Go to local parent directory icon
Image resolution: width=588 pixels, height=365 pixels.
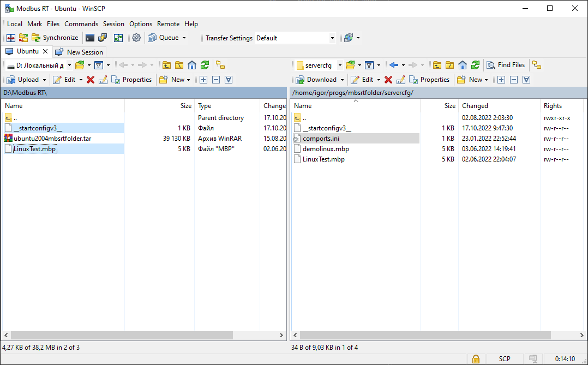[166, 65]
